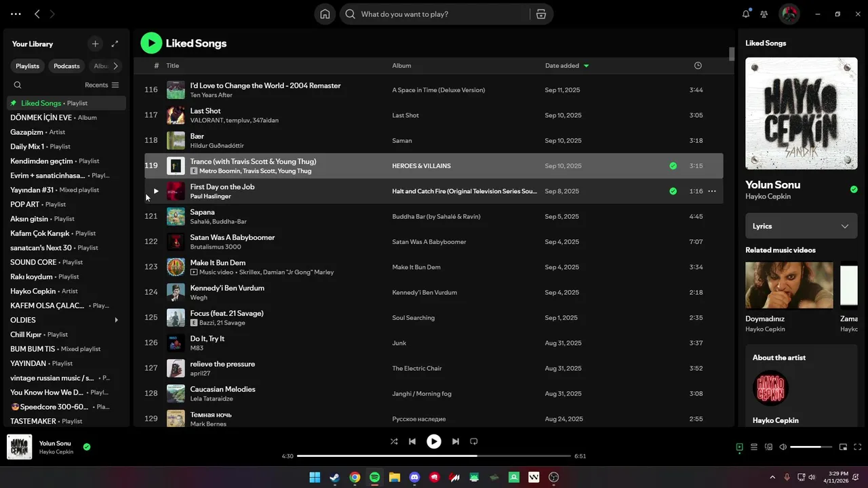Open album link HEROES & VILLAINS
The height and width of the screenshot is (488, 868).
(421, 166)
